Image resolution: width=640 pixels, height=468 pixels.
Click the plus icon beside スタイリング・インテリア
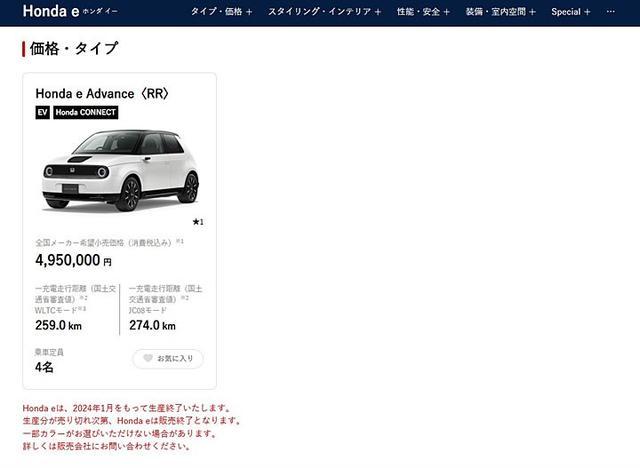(378, 12)
